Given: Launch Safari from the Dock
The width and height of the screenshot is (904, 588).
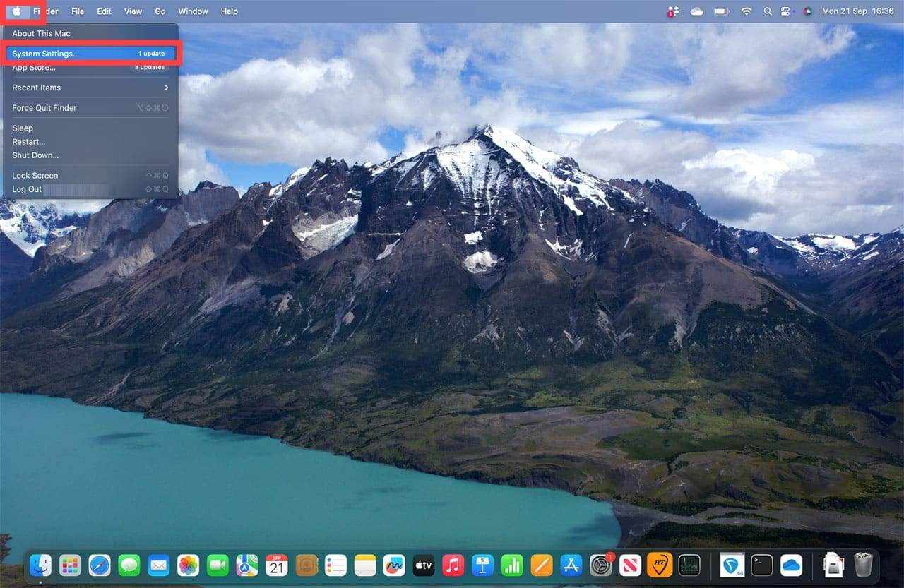Looking at the screenshot, I should (x=100, y=565).
